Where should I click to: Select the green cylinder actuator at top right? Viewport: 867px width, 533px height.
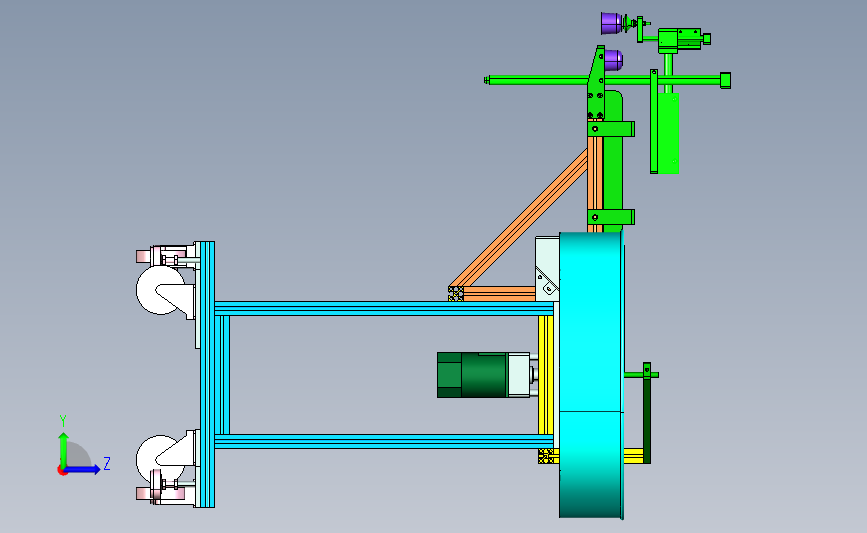pyautogui.click(x=684, y=39)
